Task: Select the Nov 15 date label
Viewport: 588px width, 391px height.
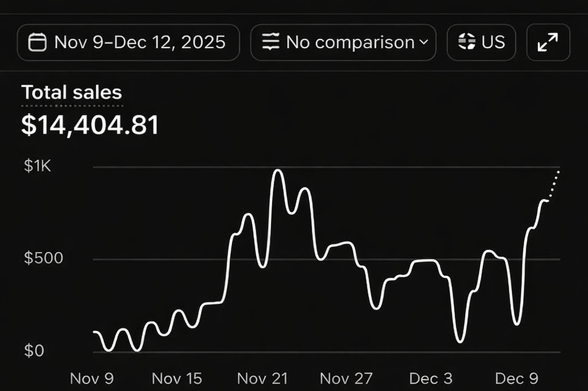Action: [x=177, y=378]
